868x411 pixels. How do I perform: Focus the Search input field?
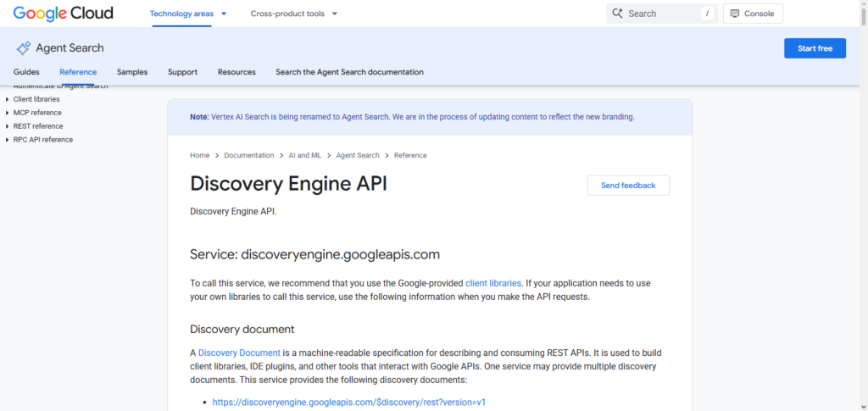(661, 14)
